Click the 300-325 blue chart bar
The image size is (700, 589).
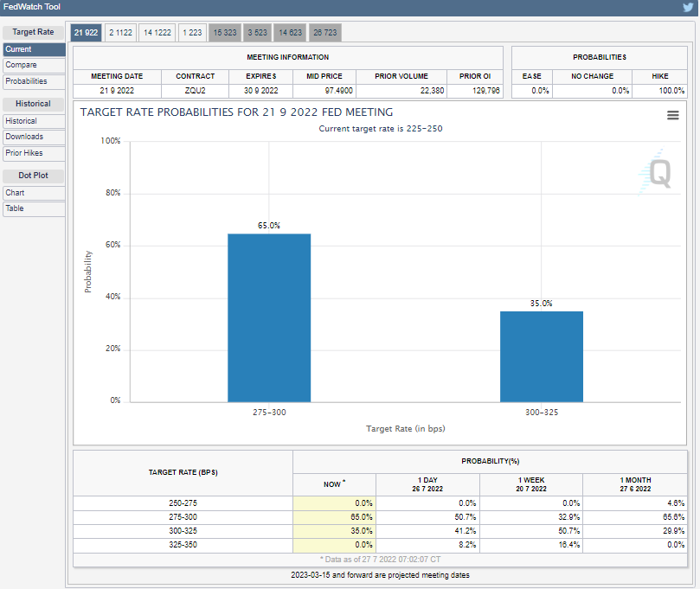point(542,356)
